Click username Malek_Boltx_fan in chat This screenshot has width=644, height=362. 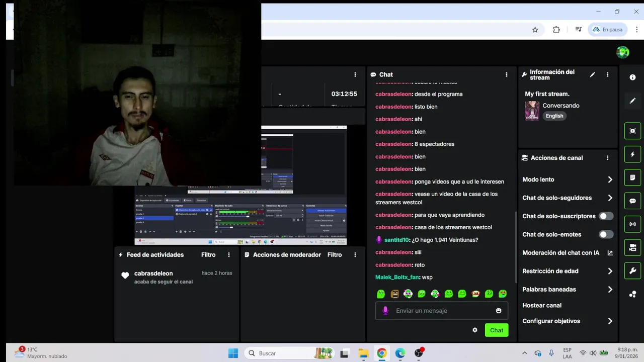(x=397, y=277)
